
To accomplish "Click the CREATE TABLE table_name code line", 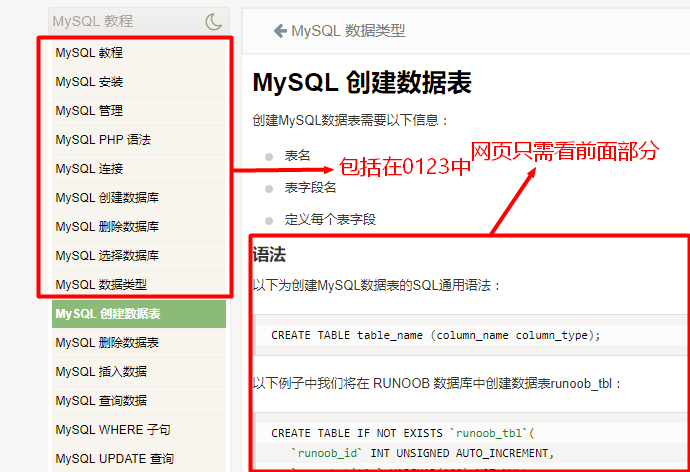I will coord(436,336).
